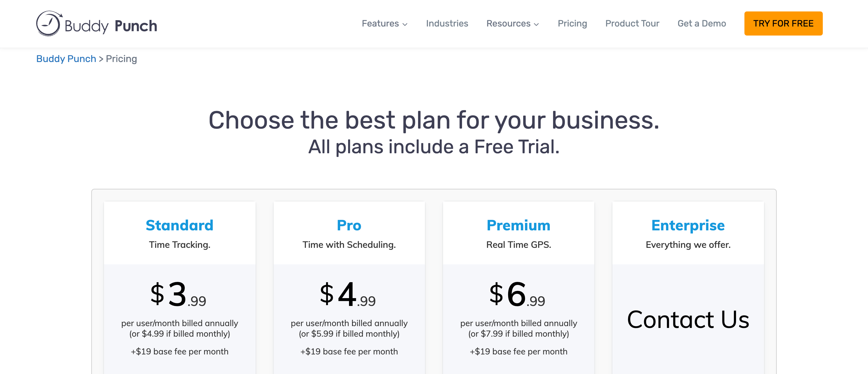Go to the Industries page

pos(447,23)
